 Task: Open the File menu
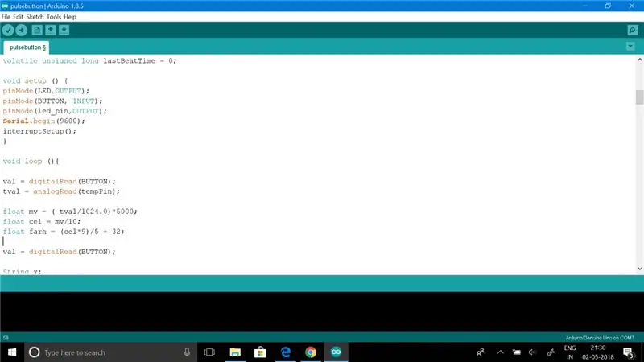pyautogui.click(x=6, y=17)
